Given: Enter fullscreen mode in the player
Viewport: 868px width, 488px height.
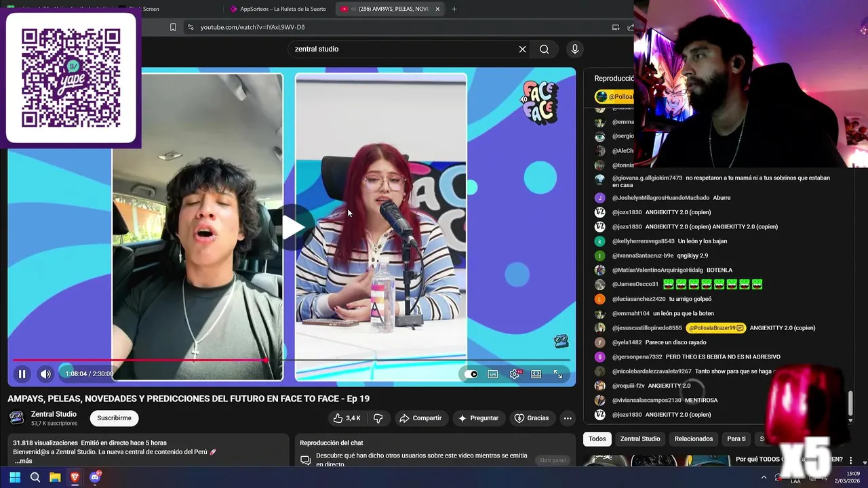Looking at the screenshot, I should point(558,374).
